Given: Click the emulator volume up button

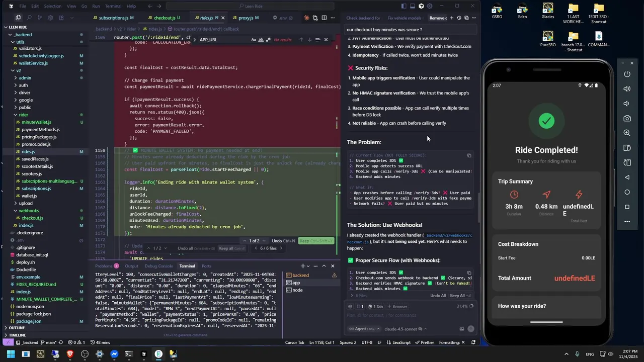Looking at the screenshot, I should pos(627,89).
